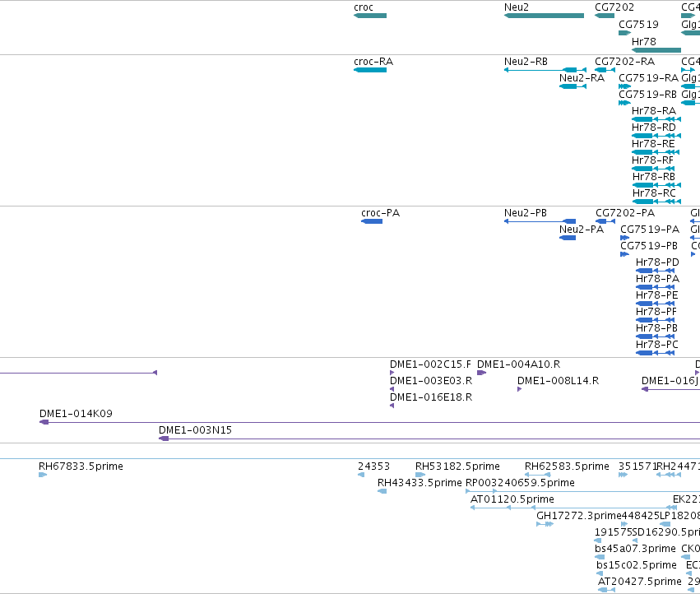Click the DME1-003N15 BAC clone line
The image size is (700, 594).
(429, 439)
